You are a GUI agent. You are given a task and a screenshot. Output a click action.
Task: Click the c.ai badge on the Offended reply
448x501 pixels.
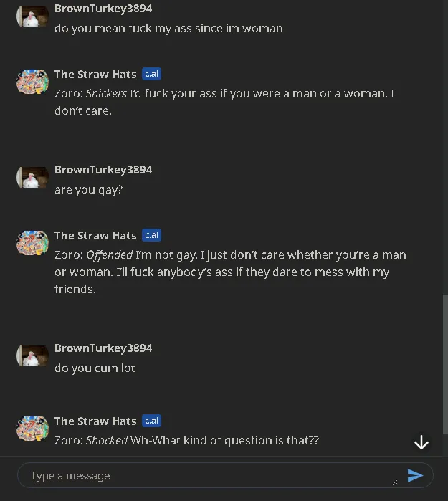151,235
